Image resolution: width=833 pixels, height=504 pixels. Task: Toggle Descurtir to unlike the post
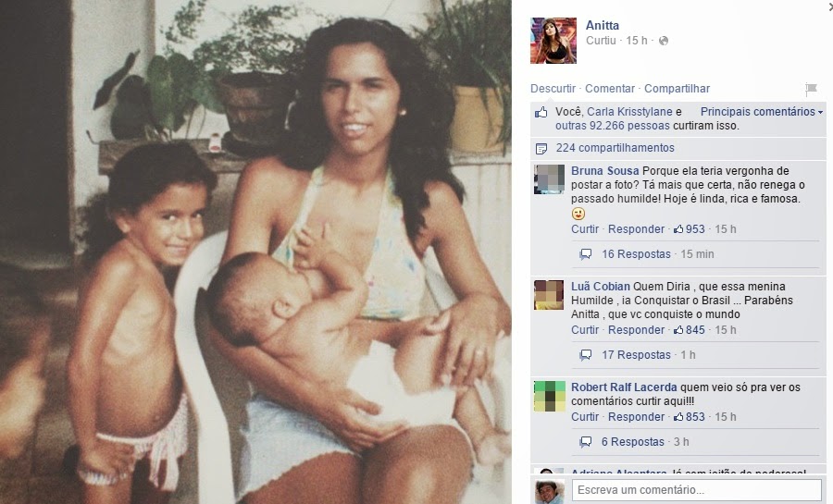(x=553, y=89)
